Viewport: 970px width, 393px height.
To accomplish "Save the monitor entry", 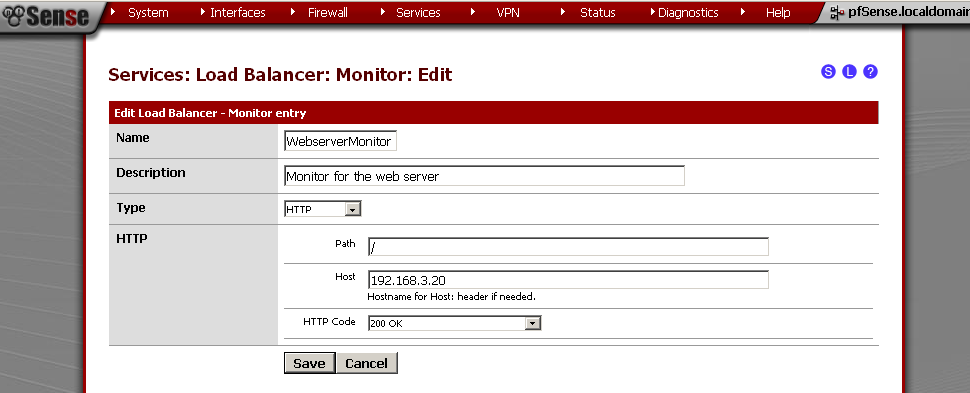I will point(309,363).
